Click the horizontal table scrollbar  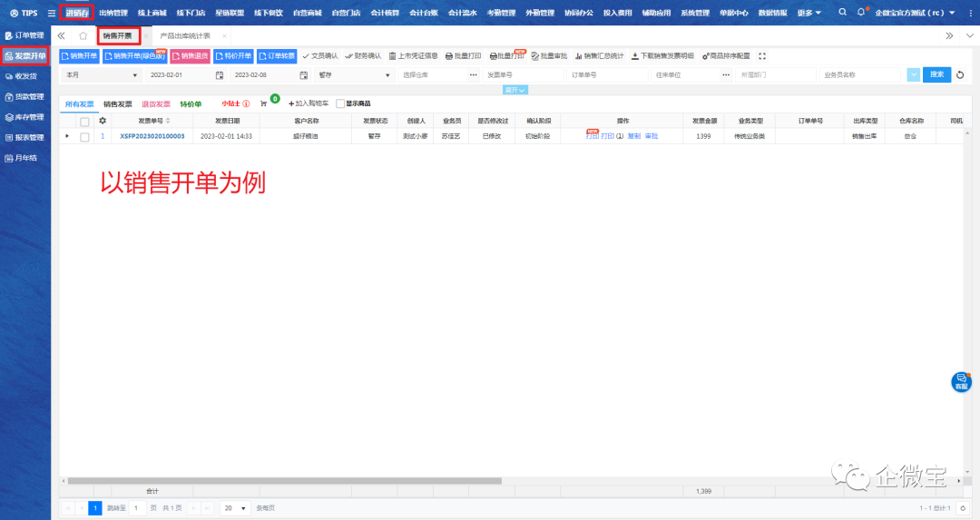[x=363, y=480]
